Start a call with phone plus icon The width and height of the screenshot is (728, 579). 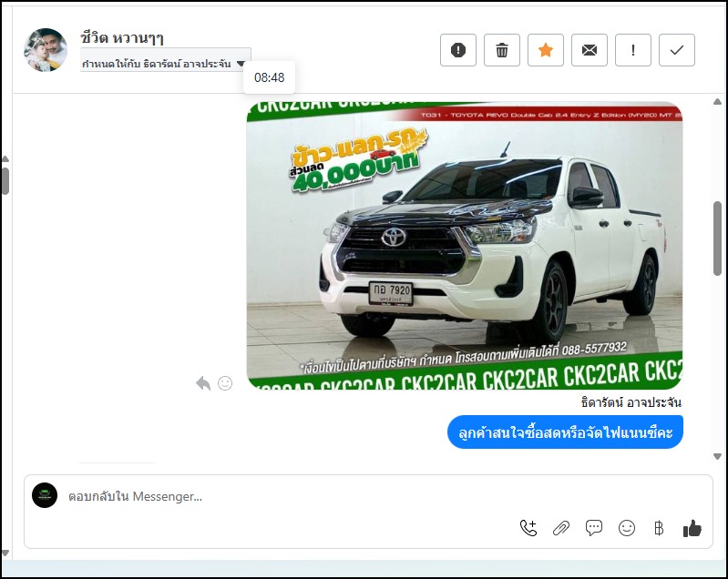(x=528, y=528)
